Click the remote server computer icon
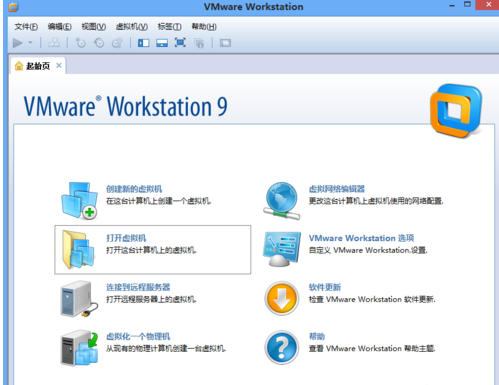 click(x=79, y=299)
